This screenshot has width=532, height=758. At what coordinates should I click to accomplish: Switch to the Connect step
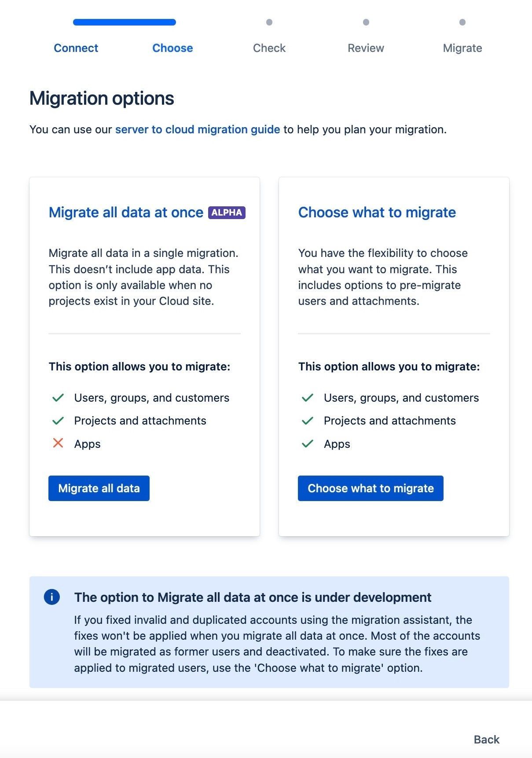pyautogui.click(x=76, y=48)
